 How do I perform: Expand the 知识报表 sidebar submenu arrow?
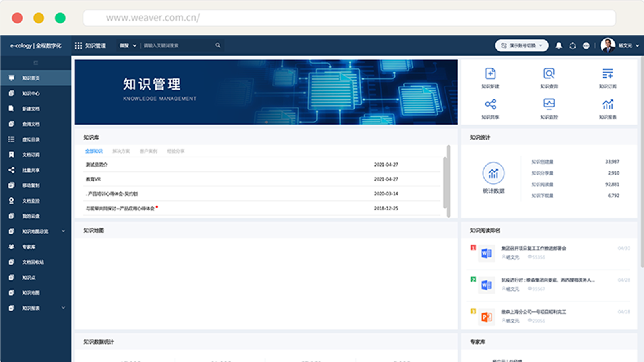coord(63,308)
